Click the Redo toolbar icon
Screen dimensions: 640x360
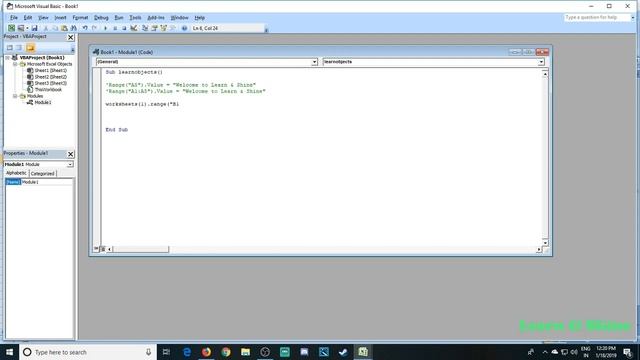tap(94, 28)
